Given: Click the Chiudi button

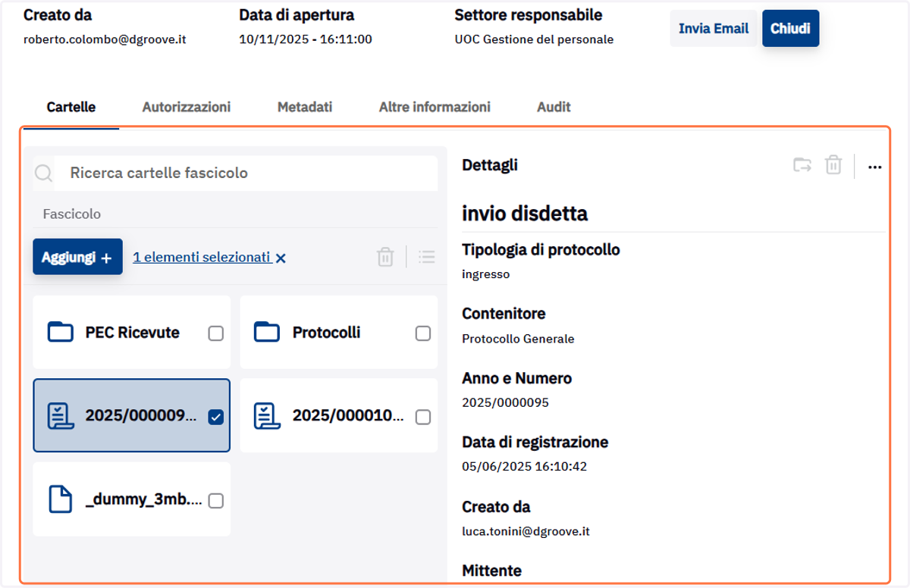Looking at the screenshot, I should click(x=790, y=29).
